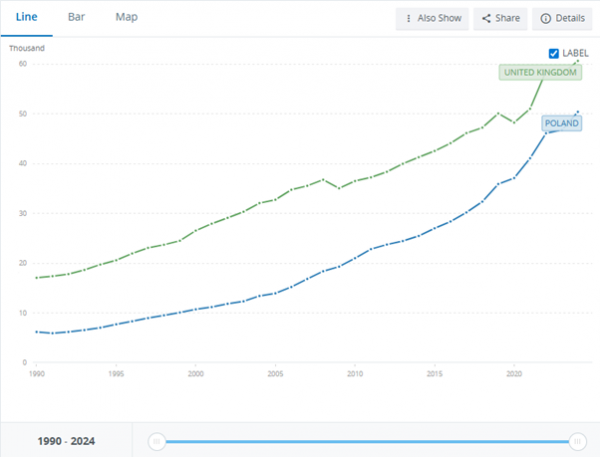The height and width of the screenshot is (457, 600).
Task: Open the Also Show options menu
Action: pyautogui.click(x=432, y=18)
